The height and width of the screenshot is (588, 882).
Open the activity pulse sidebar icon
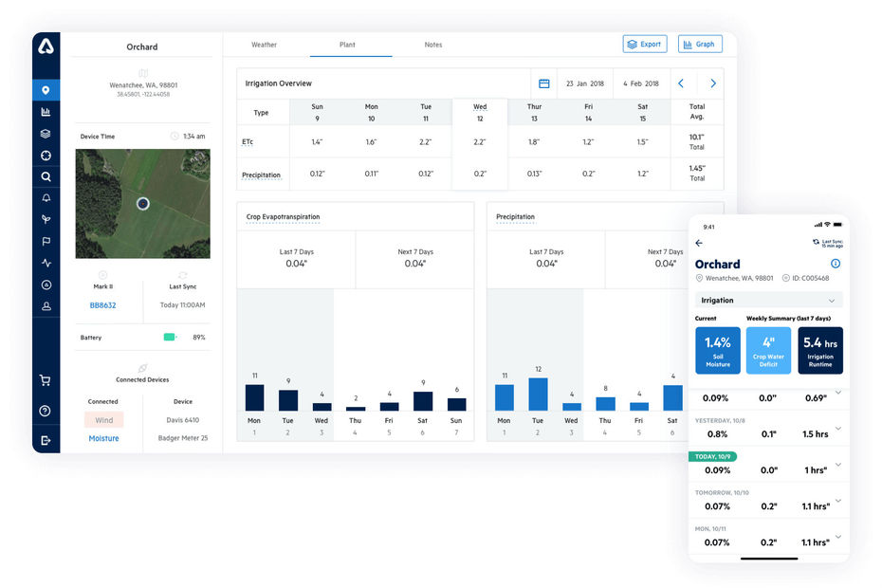pos(46,263)
